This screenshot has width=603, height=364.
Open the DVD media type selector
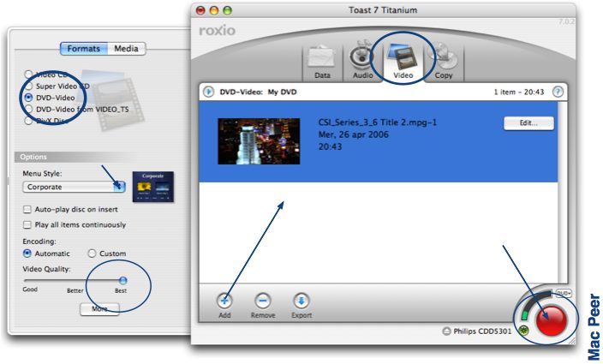point(564,293)
